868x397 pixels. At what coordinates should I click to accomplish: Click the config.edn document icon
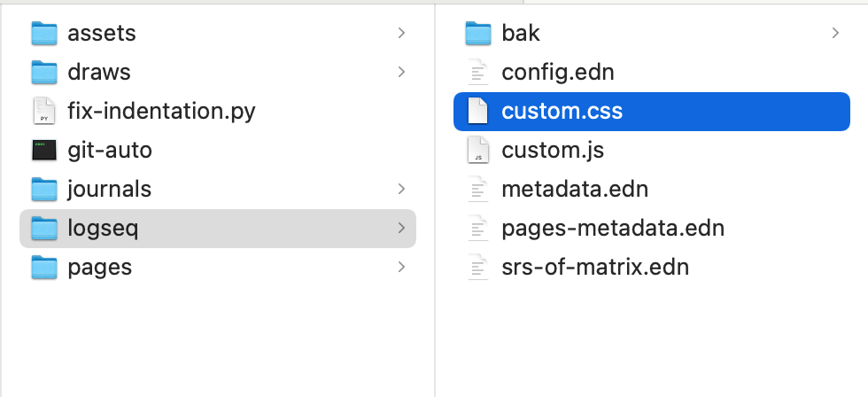tap(478, 72)
